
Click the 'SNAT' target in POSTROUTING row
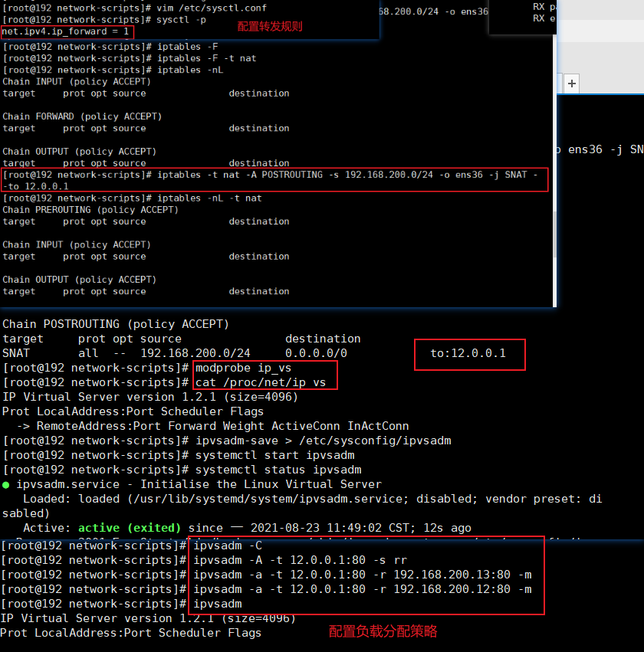click(x=16, y=353)
